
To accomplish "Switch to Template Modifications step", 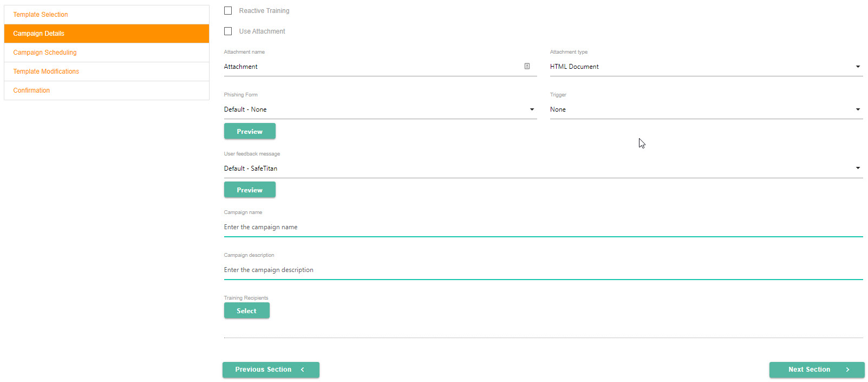I will 107,72.
